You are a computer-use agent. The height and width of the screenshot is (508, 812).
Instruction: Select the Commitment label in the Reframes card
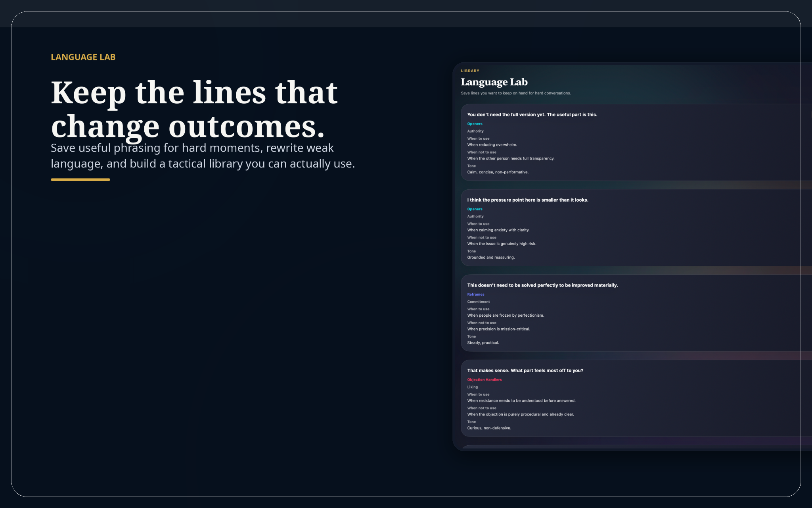pos(478,302)
